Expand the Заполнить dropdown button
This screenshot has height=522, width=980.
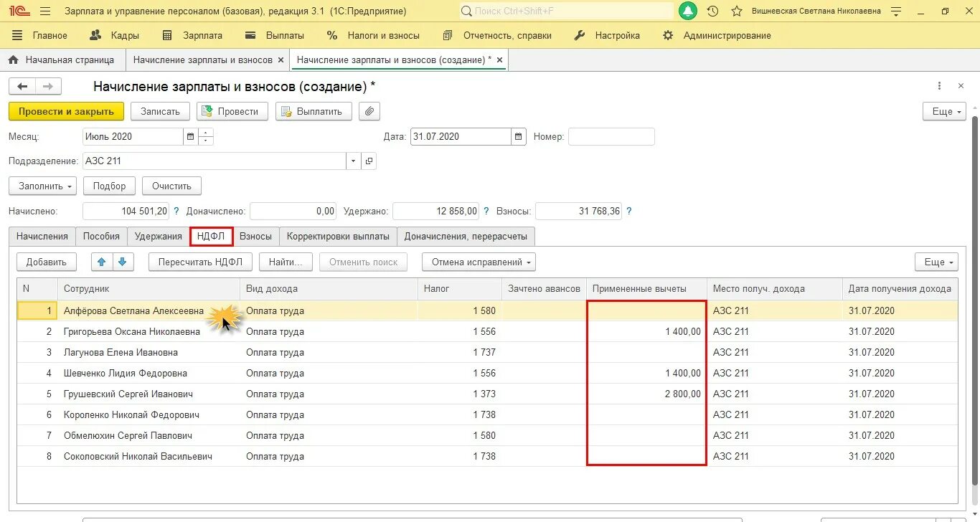pyautogui.click(x=43, y=186)
